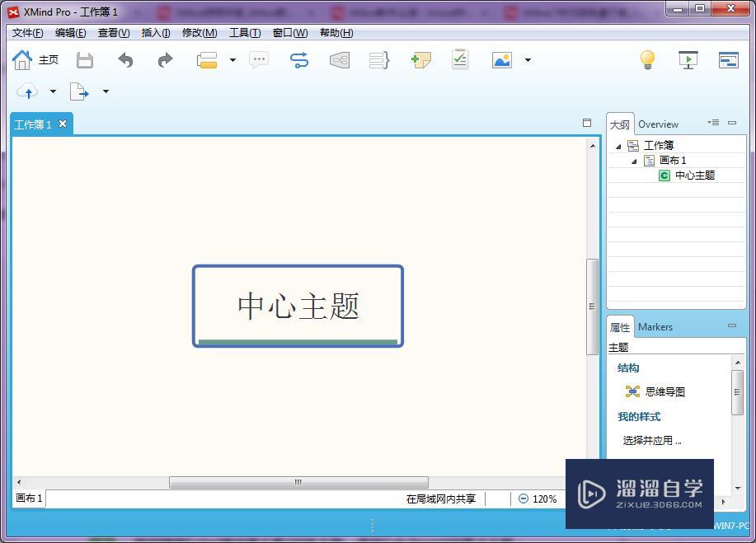Insert a topic using toolbar icon
Screen dimensions: 756x543
click(x=207, y=60)
